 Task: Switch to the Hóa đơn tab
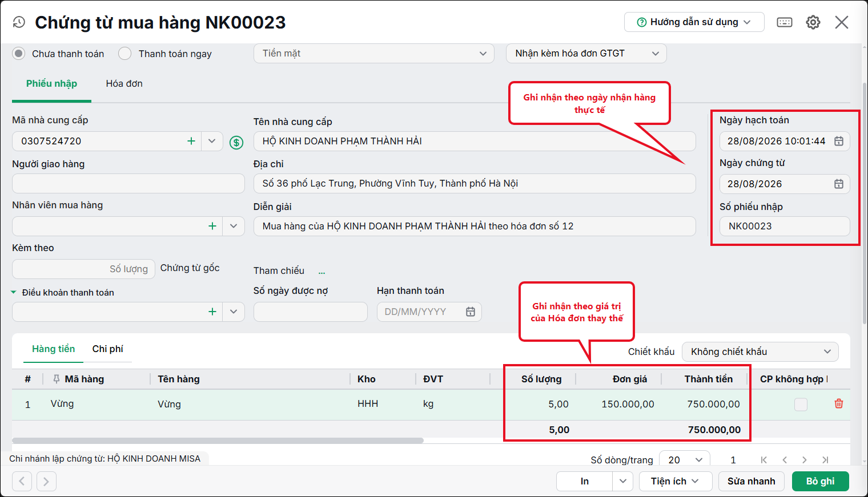point(124,84)
